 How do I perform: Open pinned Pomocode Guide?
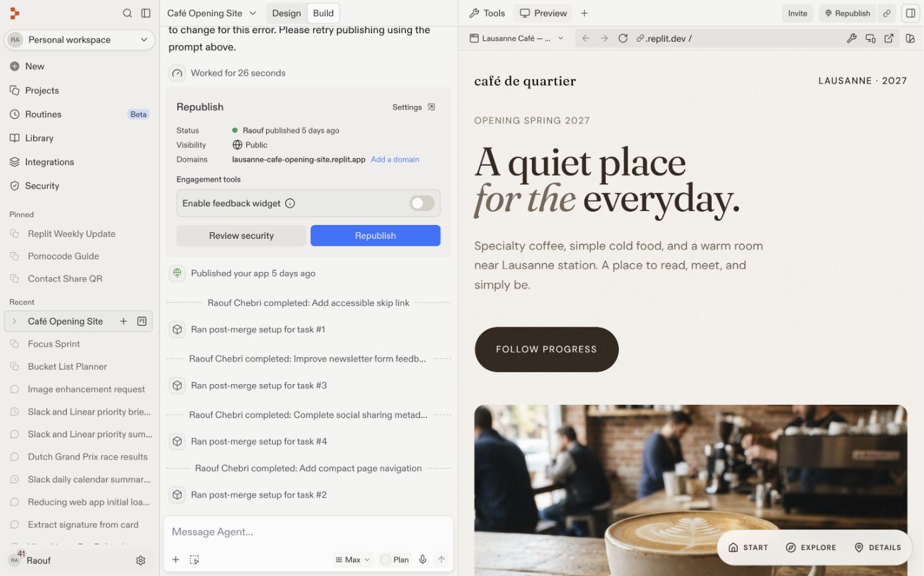click(x=78, y=256)
